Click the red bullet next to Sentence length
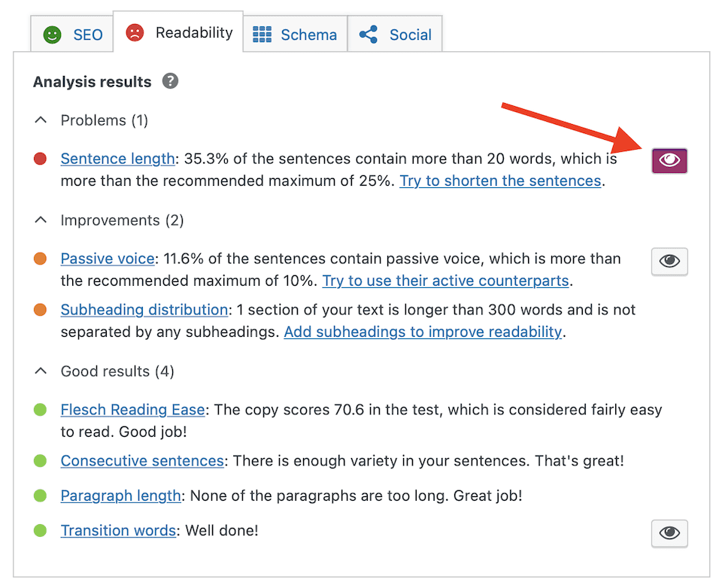The image size is (722, 588). 40,159
